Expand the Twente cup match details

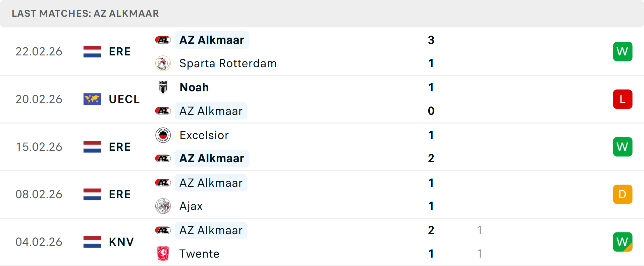[x=335, y=242]
